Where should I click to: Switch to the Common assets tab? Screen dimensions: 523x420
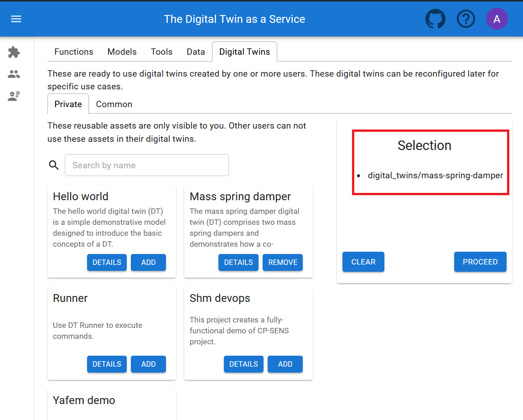114,104
